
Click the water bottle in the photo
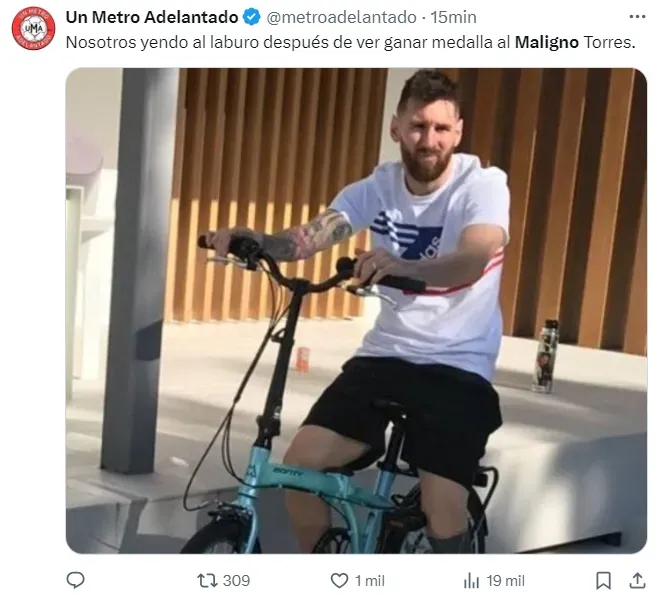tap(544, 356)
